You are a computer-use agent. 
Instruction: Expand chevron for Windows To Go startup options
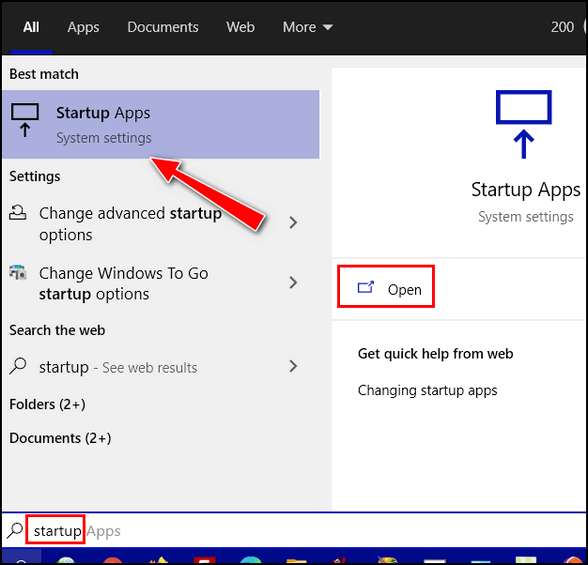[293, 282]
